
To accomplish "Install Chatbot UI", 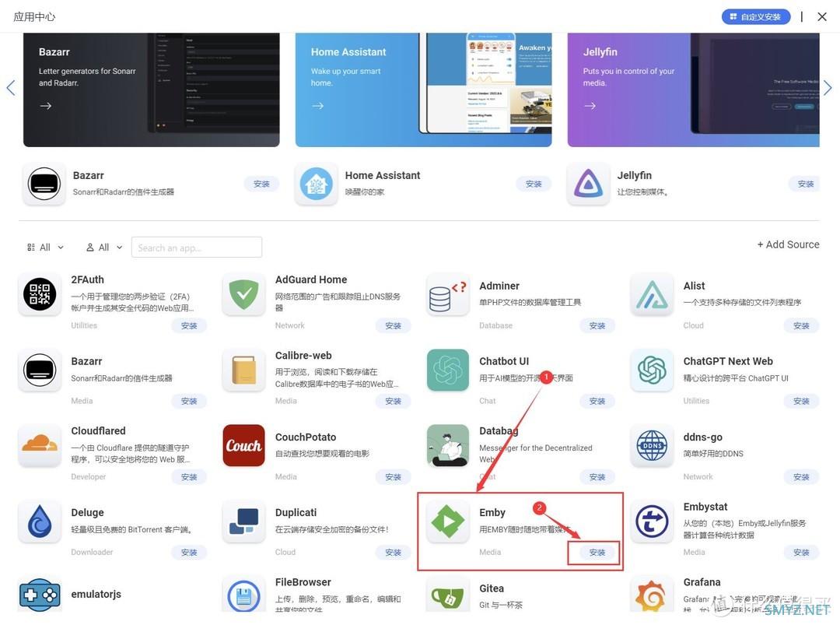I will click(597, 401).
